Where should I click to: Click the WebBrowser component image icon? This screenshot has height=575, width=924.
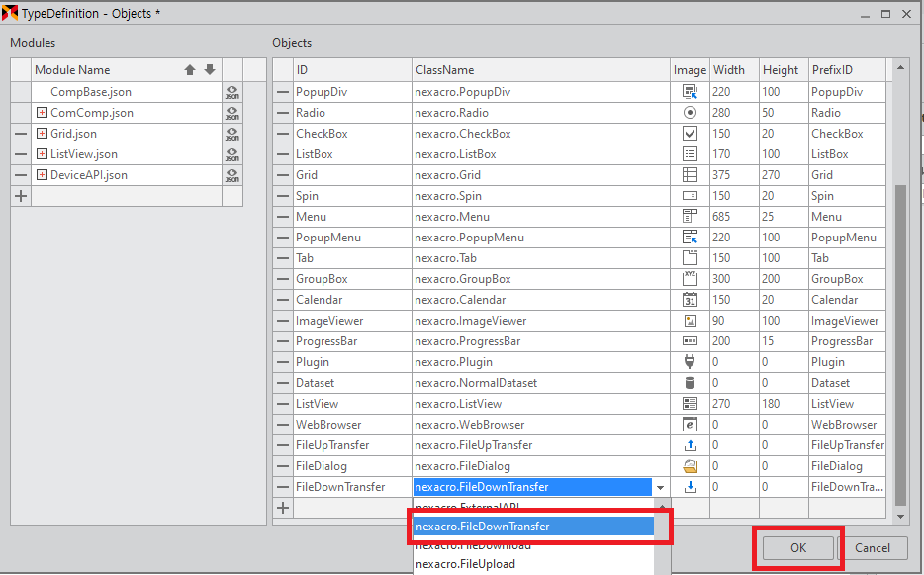pos(690,425)
